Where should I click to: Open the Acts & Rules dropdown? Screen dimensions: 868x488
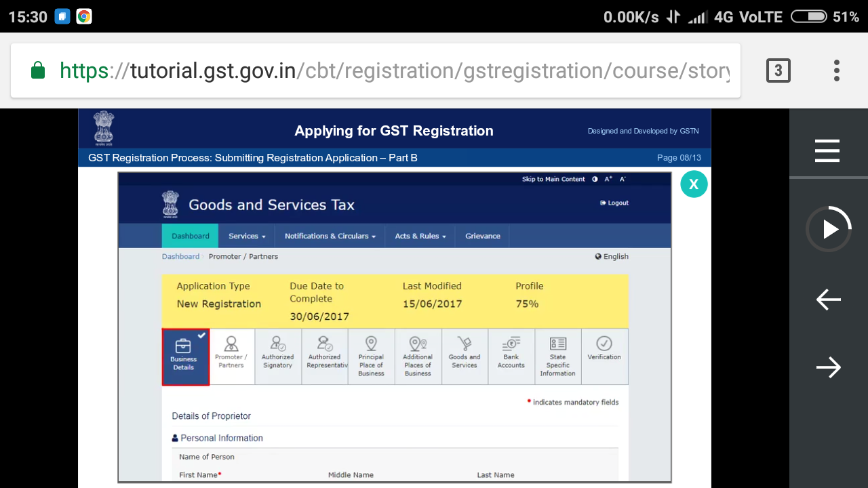[420, 236]
